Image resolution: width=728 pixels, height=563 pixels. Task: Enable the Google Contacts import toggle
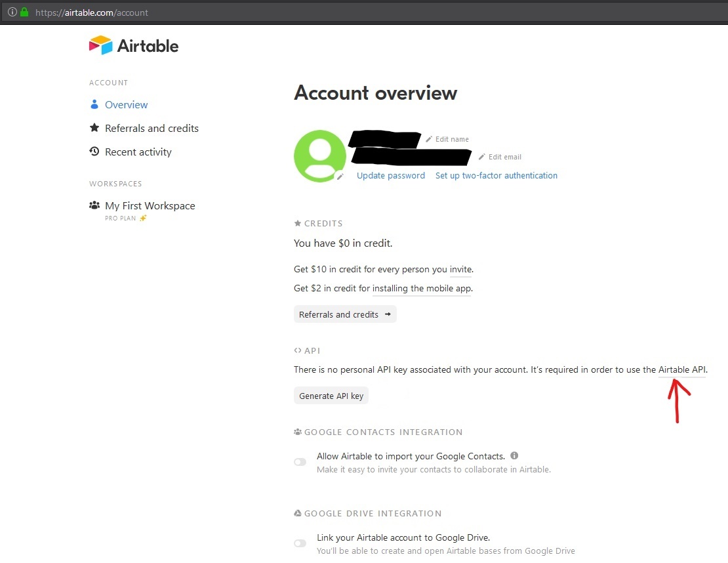(x=300, y=461)
